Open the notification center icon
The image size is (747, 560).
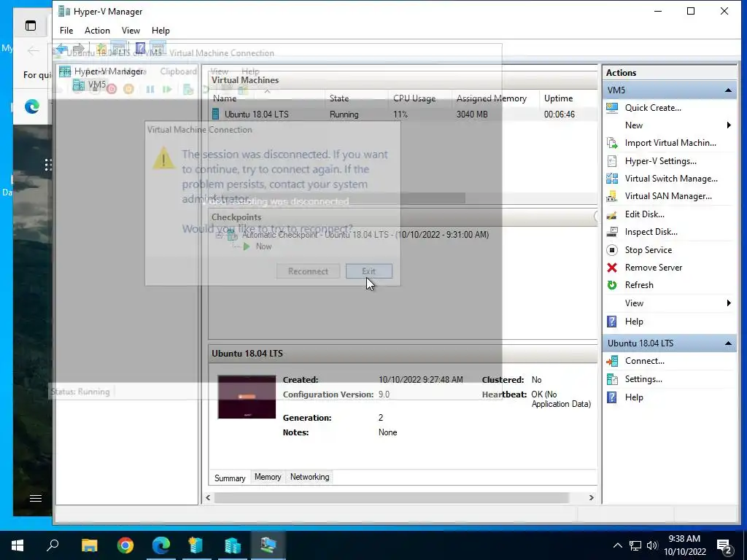(724, 546)
